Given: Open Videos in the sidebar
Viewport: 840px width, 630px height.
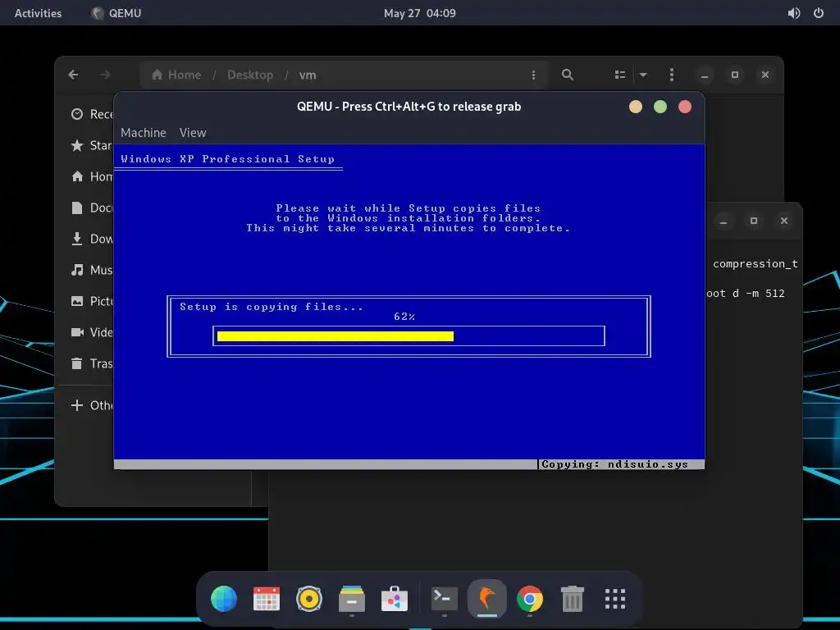Looking at the screenshot, I should (92, 332).
